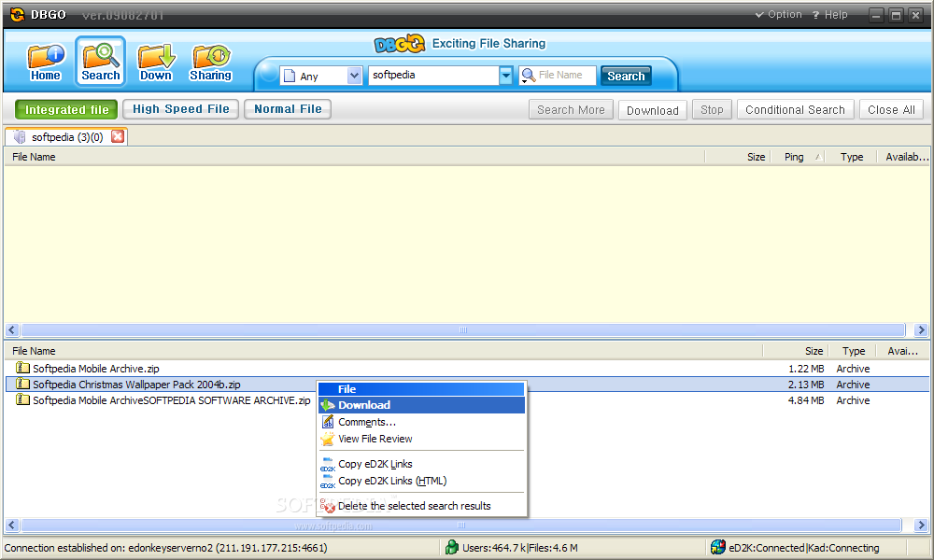The width and height of the screenshot is (934, 560).
Task: Sort lower list by Size column
Action: (796, 351)
